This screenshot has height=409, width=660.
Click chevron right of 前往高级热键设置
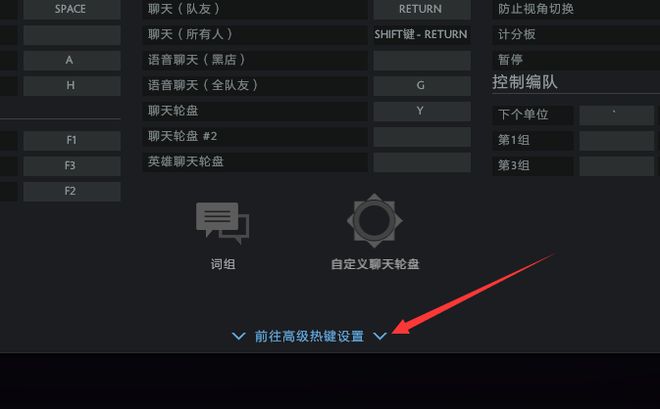tap(380, 336)
